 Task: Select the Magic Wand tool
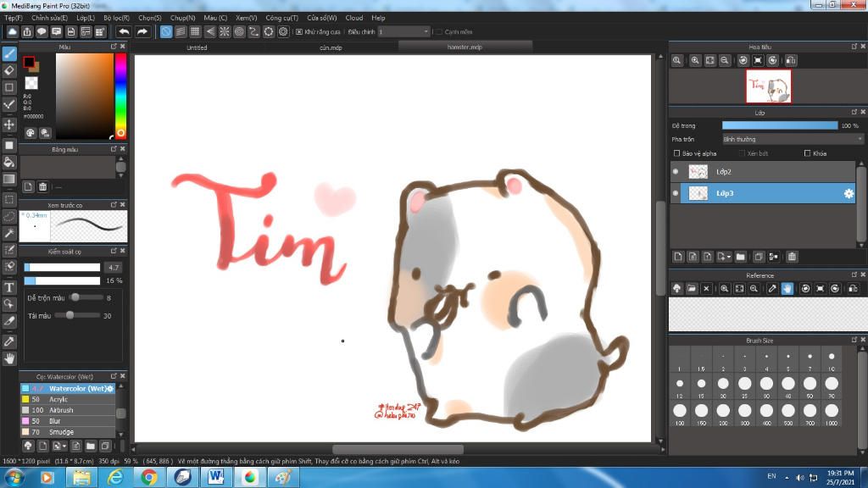point(9,234)
